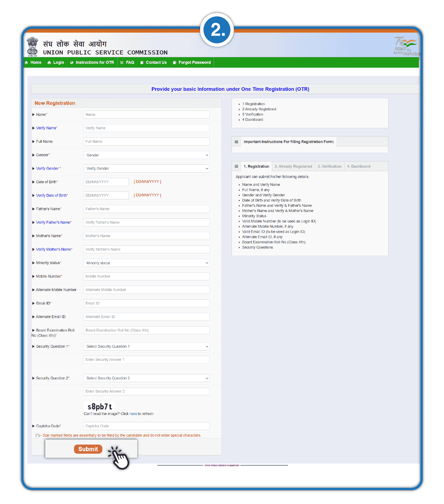Image resolution: width=444 pixels, height=504 pixels.
Task: Open Select Security Question 2 dropdown
Action: [147, 378]
